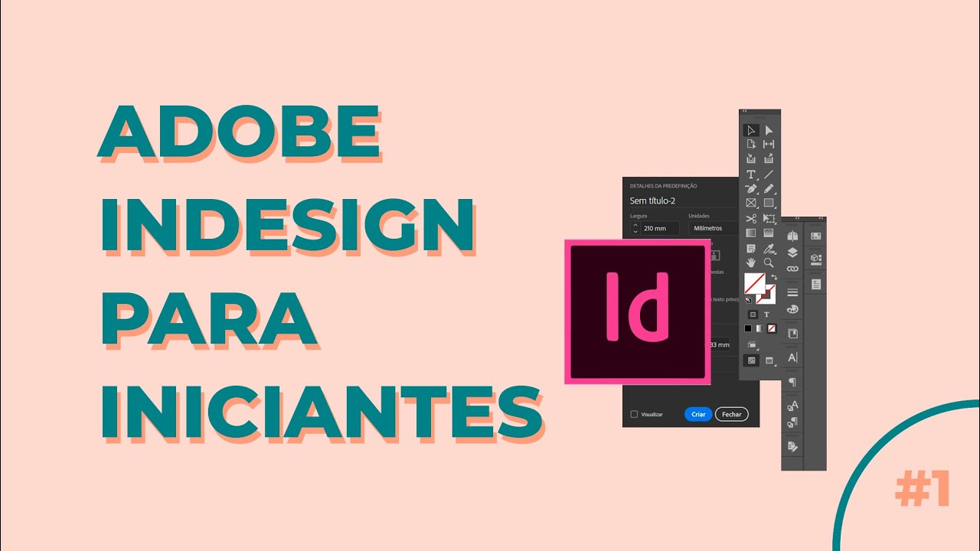Viewport: 980px width, 551px height.
Task: Select the Rectangle tool
Action: [769, 203]
